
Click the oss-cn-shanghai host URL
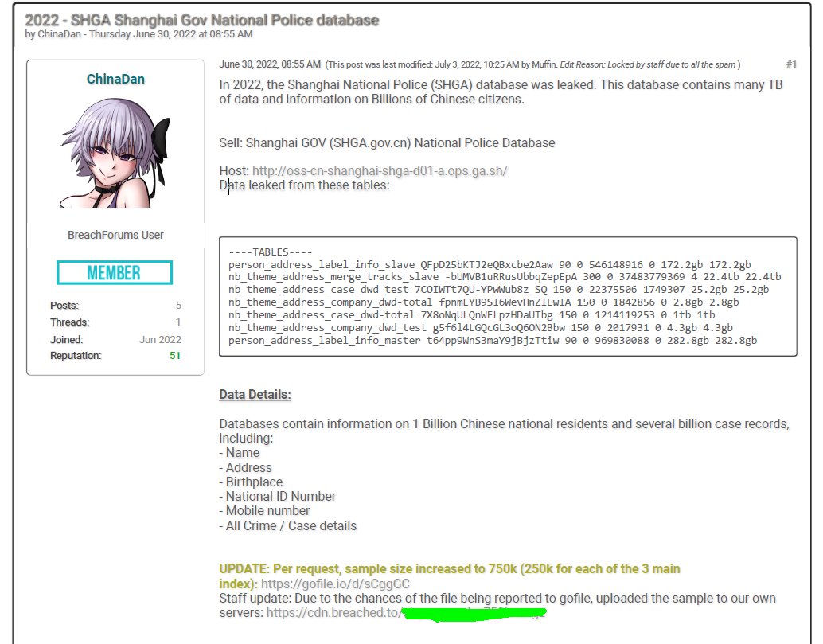click(x=380, y=171)
